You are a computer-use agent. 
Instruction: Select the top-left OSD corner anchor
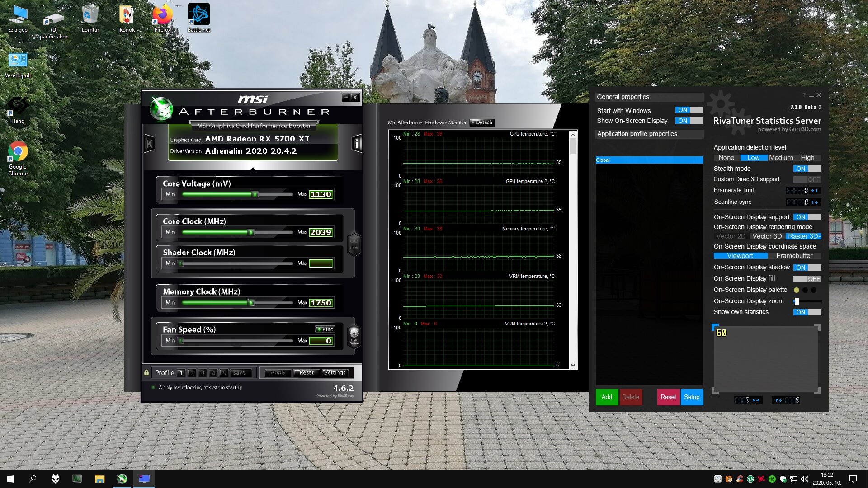click(715, 327)
